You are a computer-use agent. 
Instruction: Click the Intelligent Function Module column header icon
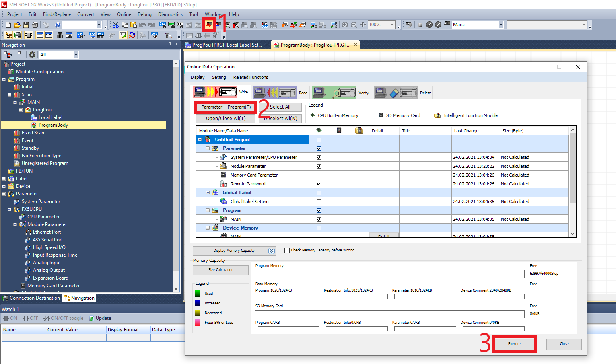coord(359,130)
